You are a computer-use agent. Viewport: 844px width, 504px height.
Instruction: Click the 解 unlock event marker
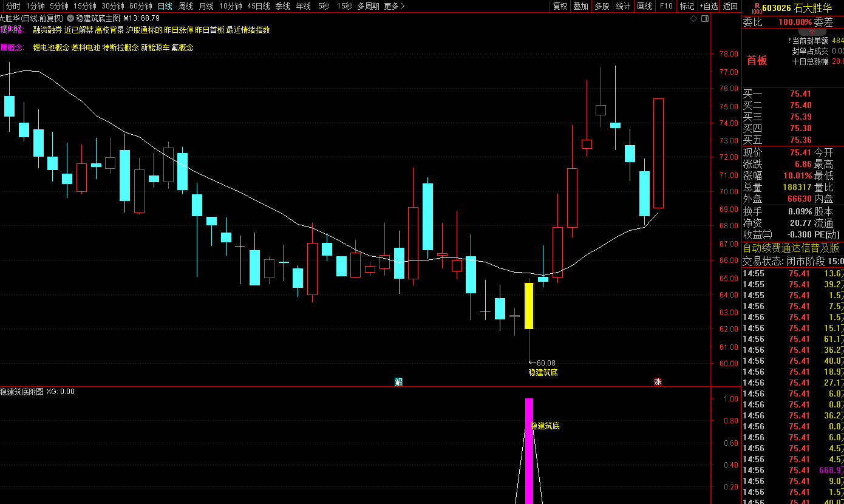(398, 381)
